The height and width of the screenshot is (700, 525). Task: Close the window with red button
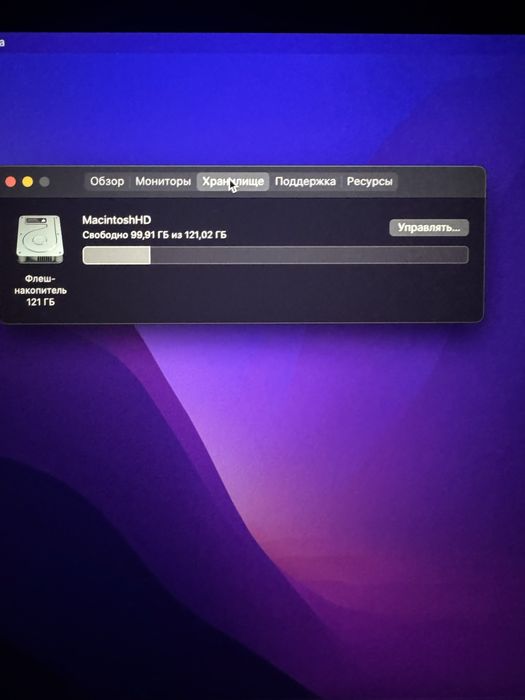coord(11,182)
